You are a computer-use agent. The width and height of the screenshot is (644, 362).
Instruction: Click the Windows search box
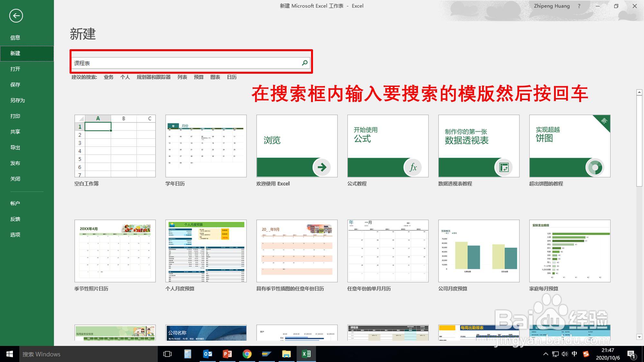pos(89,354)
